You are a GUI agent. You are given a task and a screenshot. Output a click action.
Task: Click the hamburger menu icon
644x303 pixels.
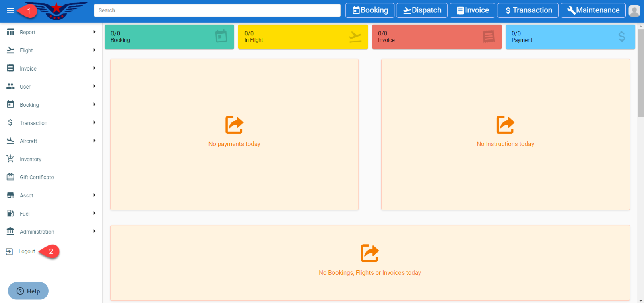coord(10,10)
